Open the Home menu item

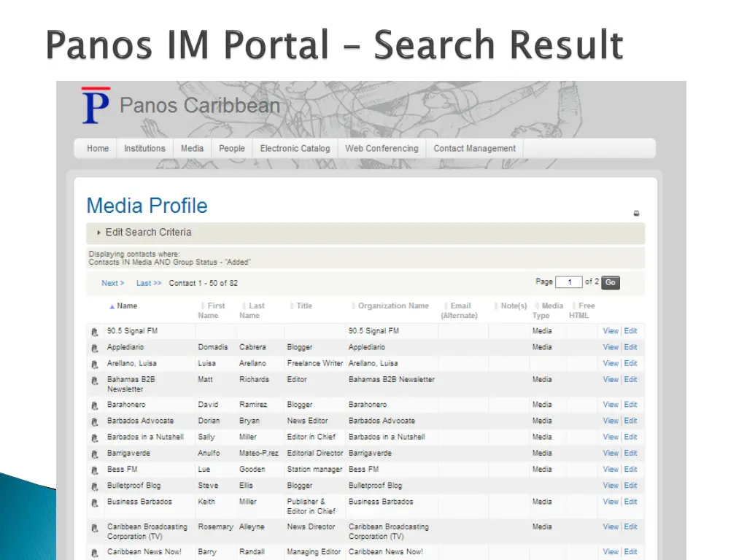click(98, 149)
